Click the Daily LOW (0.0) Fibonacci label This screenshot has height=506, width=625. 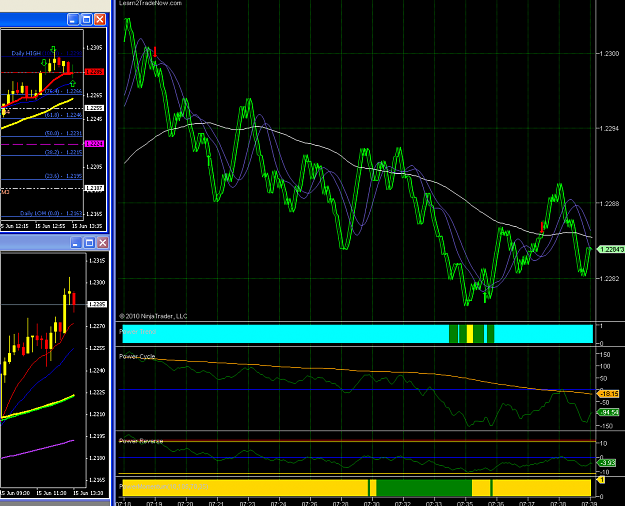pos(51,213)
